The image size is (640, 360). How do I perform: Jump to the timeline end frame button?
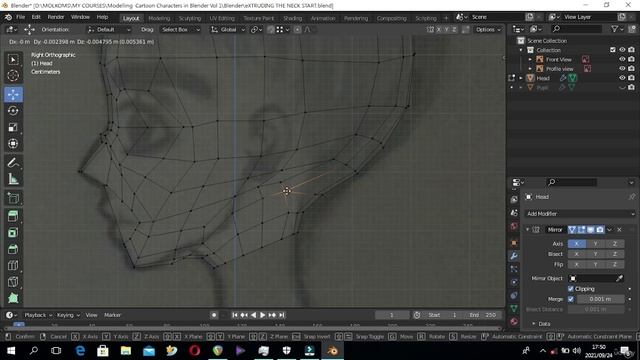(282, 315)
